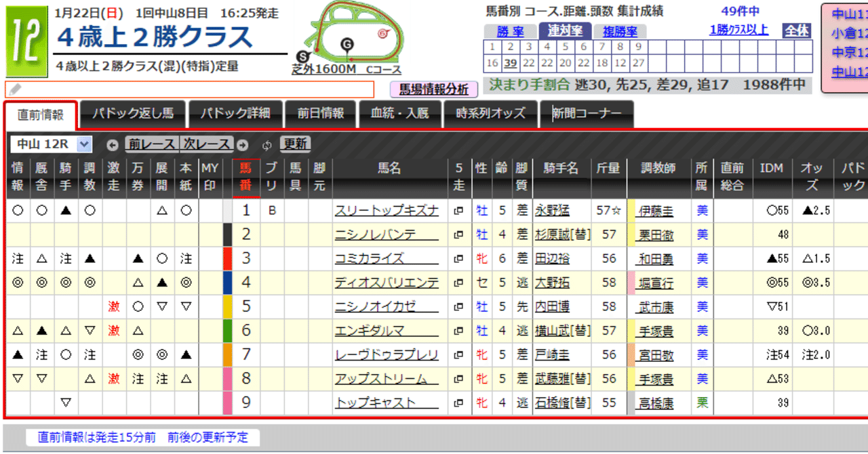Open the 馬場情報分析 link
This screenshot has height=454, width=868.
click(434, 90)
